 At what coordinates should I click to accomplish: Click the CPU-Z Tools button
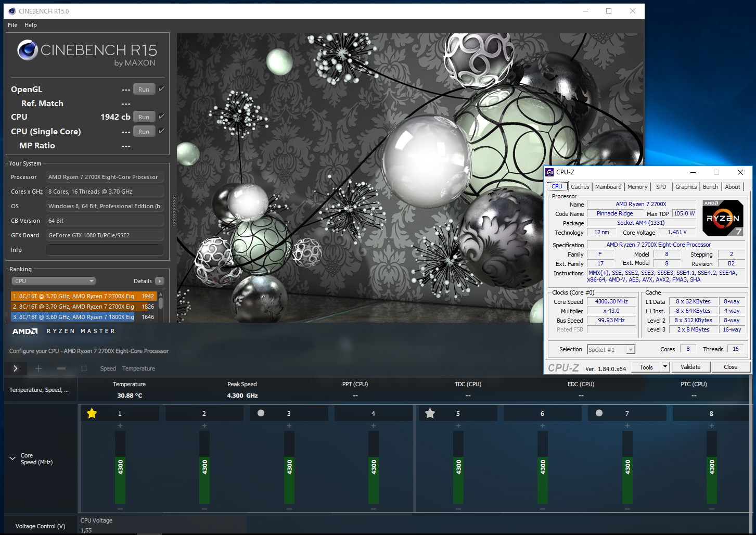(x=646, y=367)
